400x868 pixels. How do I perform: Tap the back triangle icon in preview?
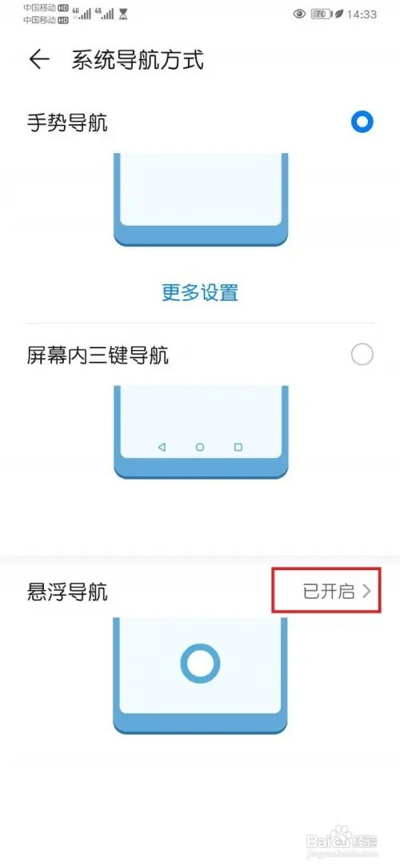(162, 448)
